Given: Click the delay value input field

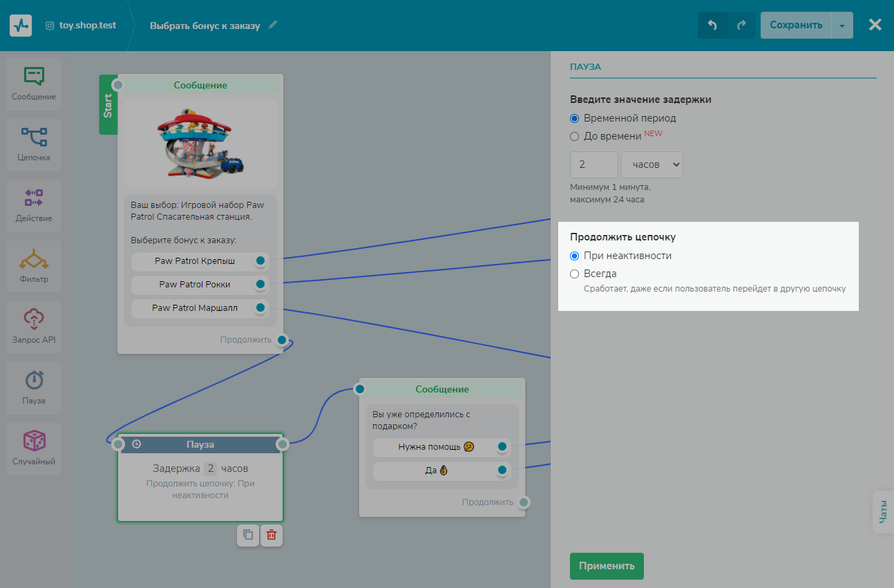Looking at the screenshot, I should pyautogui.click(x=593, y=164).
